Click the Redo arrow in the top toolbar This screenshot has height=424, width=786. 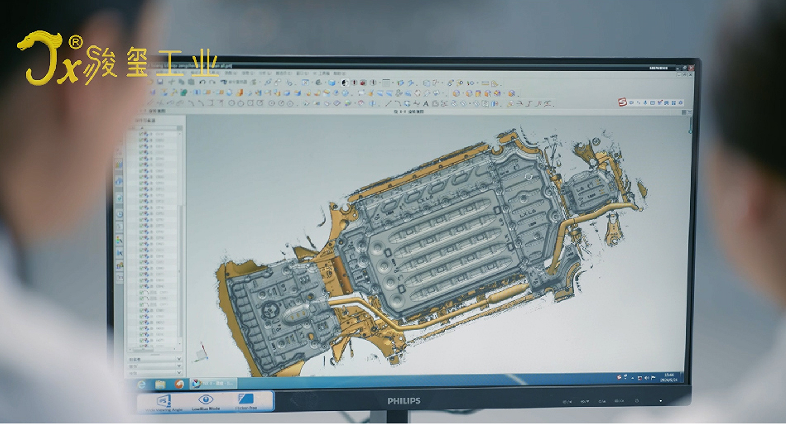pos(213,82)
